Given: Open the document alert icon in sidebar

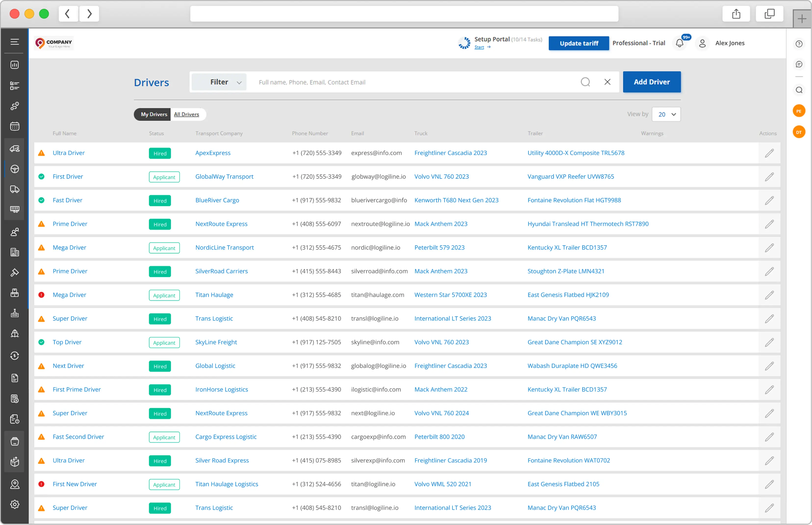Looking at the screenshot, I should click(14, 419).
